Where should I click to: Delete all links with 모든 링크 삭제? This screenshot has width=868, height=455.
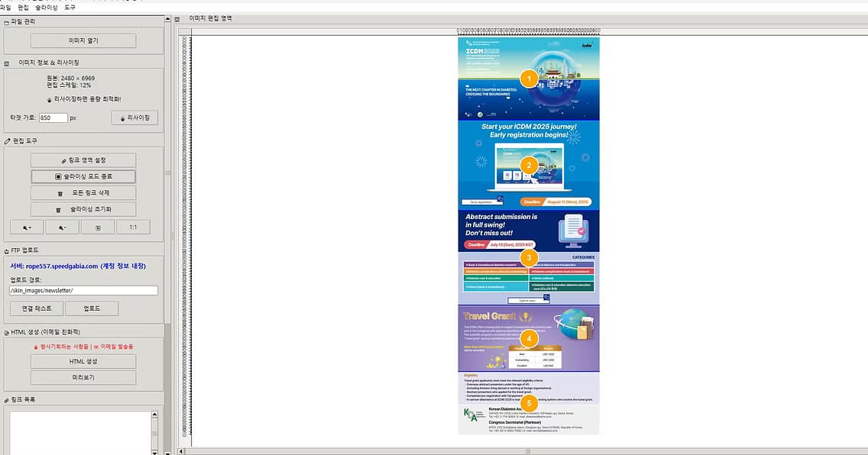pos(83,193)
